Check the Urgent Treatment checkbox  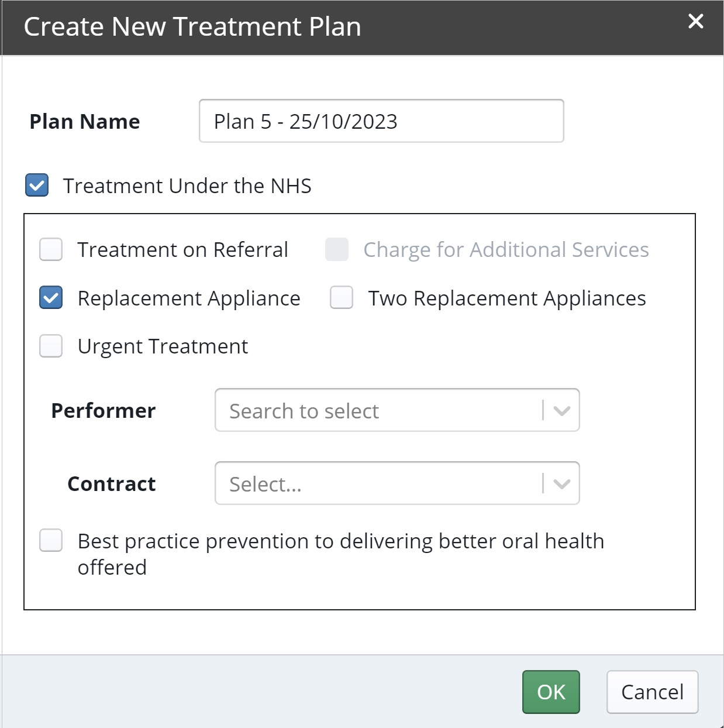[51, 346]
